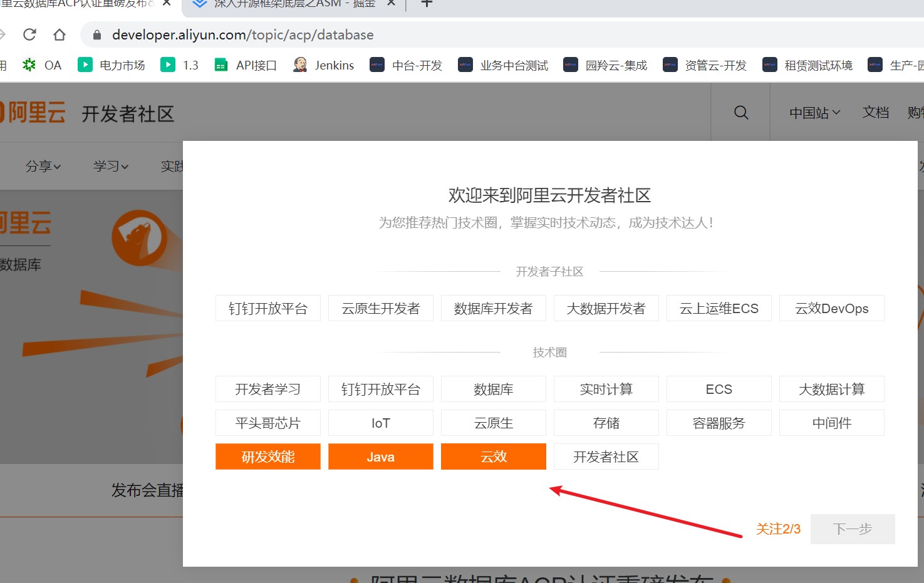Screen dimensions: 924x583
Task: Click the 发布会直播 tab behind the dialog
Action: tap(147, 490)
